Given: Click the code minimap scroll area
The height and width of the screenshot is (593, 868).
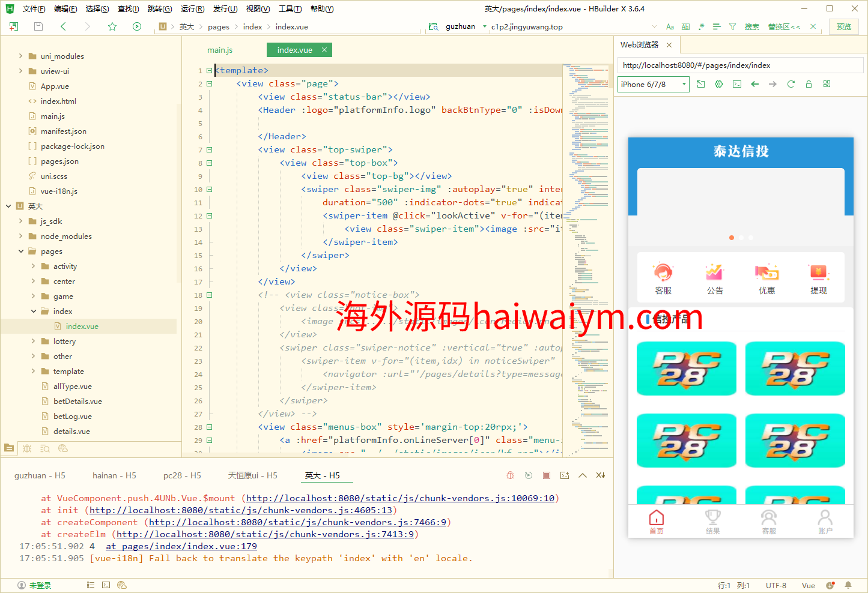Looking at the screenshot, I should [x=586, y=240].
